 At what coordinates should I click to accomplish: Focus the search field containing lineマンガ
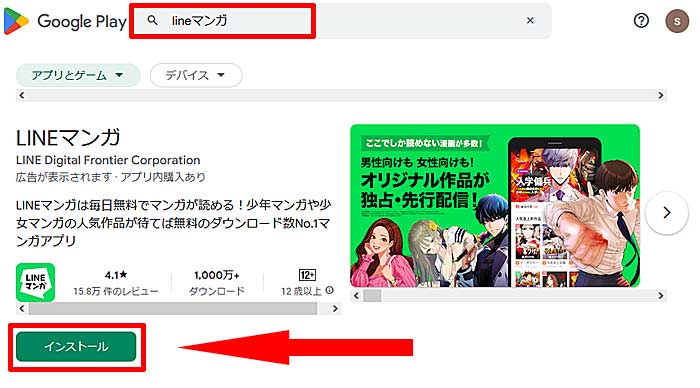[x=342, y=21]
